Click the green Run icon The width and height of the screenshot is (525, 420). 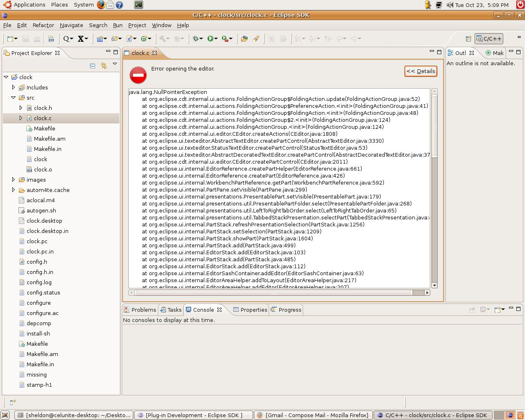(x=210, y=39)
